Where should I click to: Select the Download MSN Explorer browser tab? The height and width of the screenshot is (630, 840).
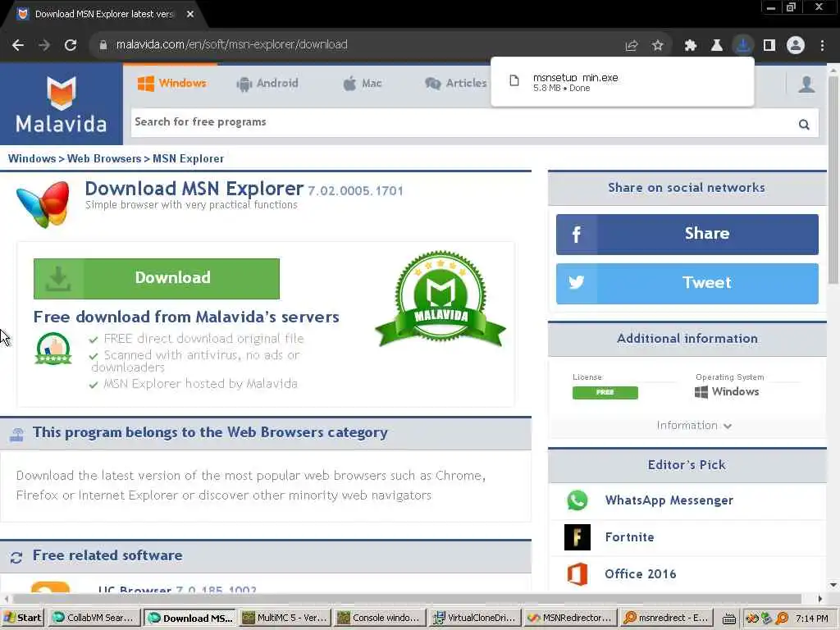point(104,14)
